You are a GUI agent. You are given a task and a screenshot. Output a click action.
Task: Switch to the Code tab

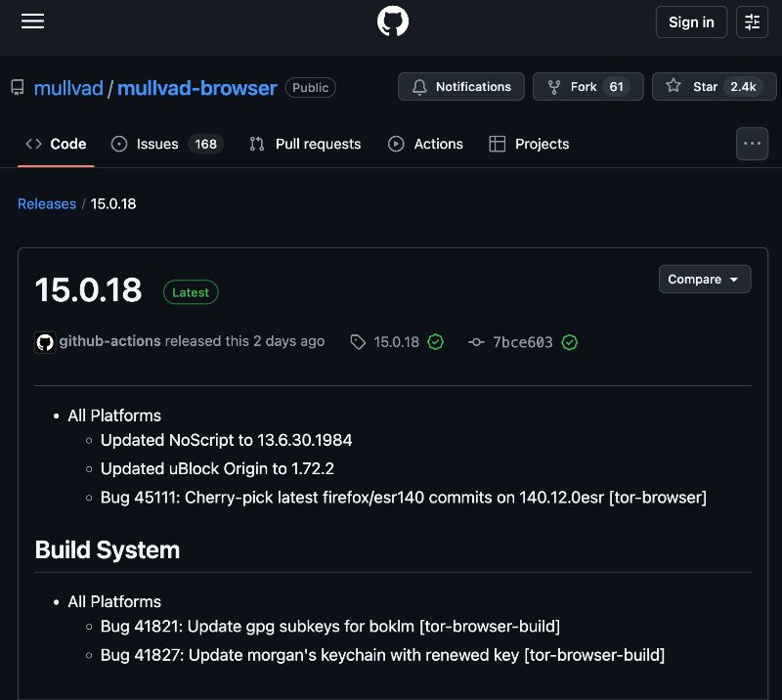(x=56, y=144)
